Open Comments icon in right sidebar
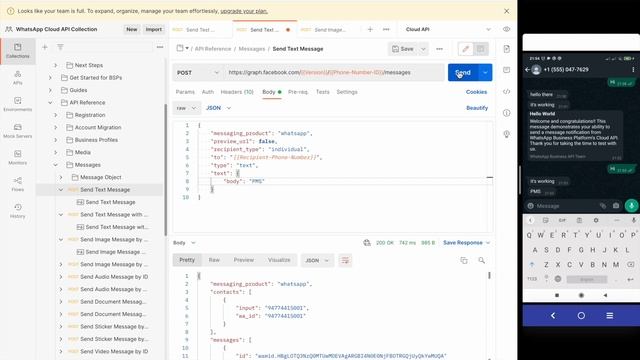The height and width of the screenshot is (360, 640). [507, 70]
